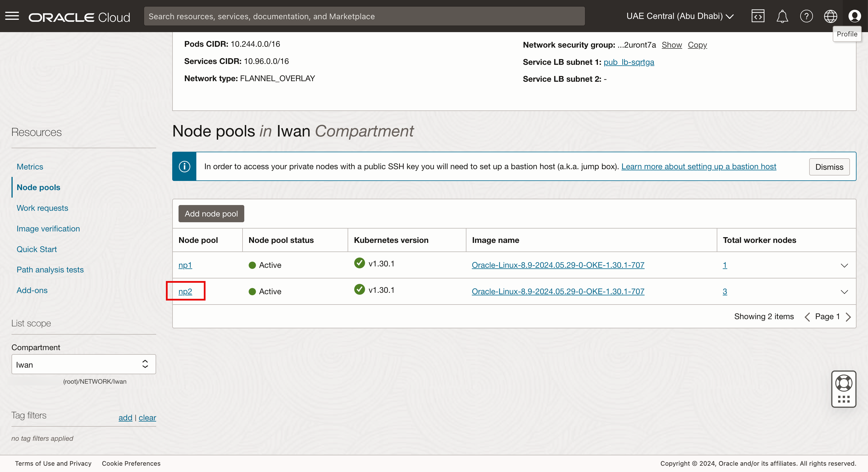The height and width of the screenshot is (472, 868).
Task: Open Cloud Shell developer tools icon
Action: coord(757,16)
